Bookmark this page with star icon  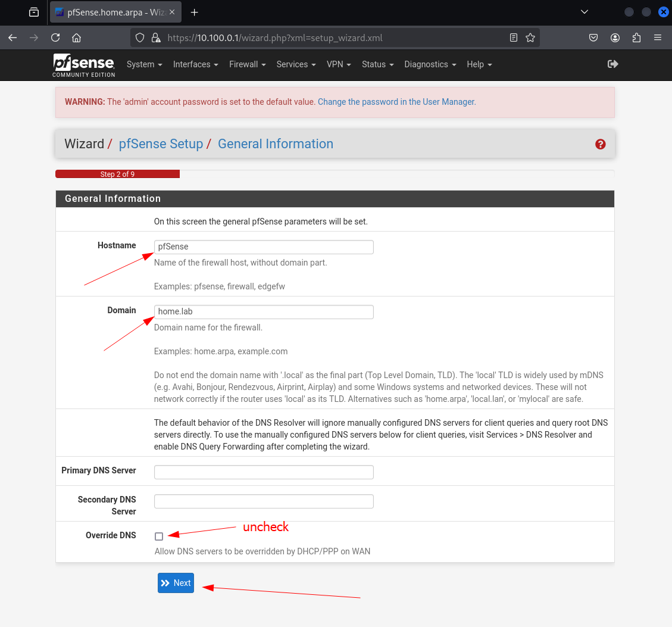(x=530, y=38)
